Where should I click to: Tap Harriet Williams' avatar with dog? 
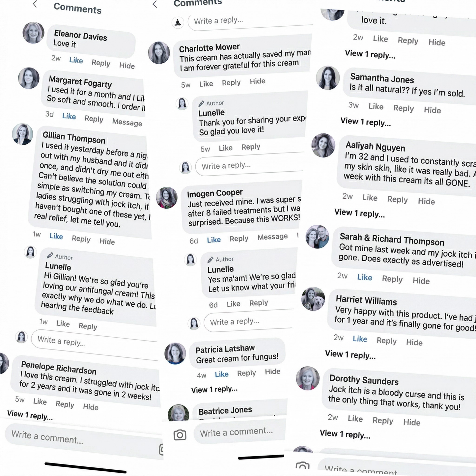pyautogui.click(x=313, y=299)
